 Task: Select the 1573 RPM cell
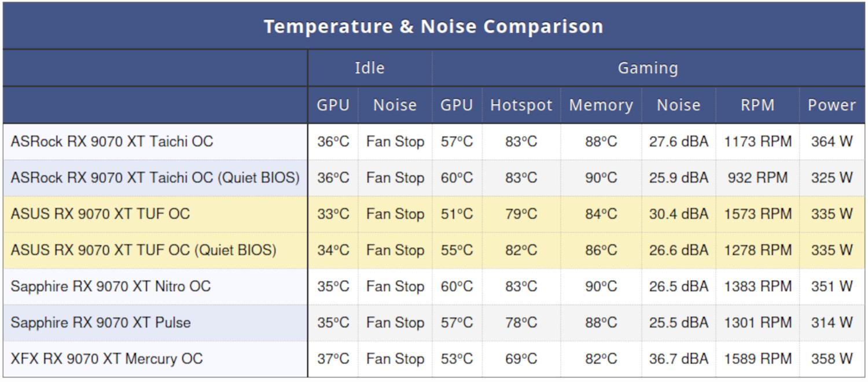click(x=757, y=214)
